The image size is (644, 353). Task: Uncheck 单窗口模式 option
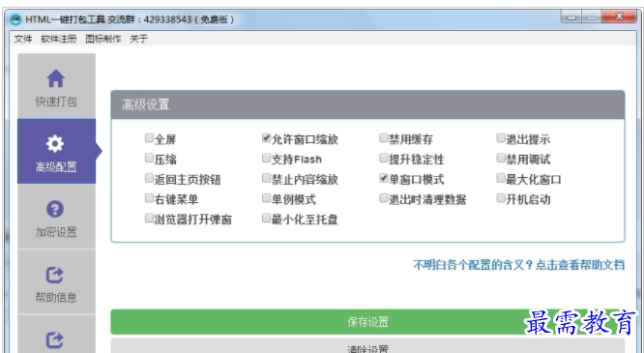coord(384,178)
